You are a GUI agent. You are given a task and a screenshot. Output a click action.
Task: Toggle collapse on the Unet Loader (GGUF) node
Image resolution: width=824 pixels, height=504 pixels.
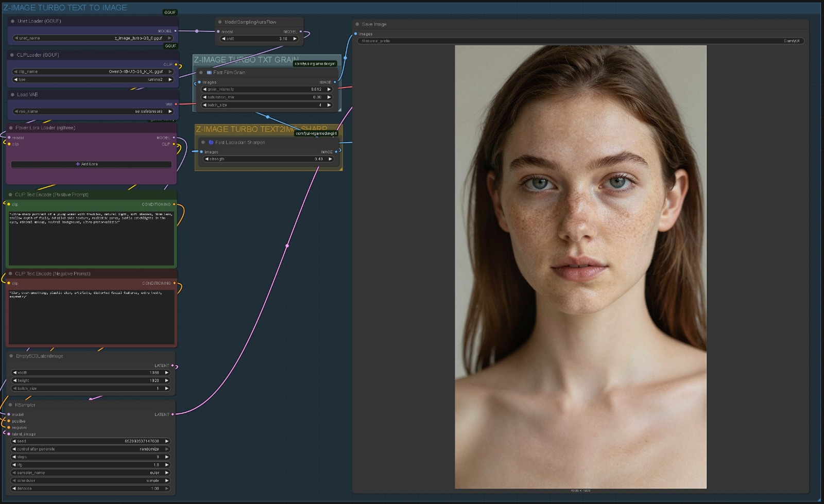12,21
